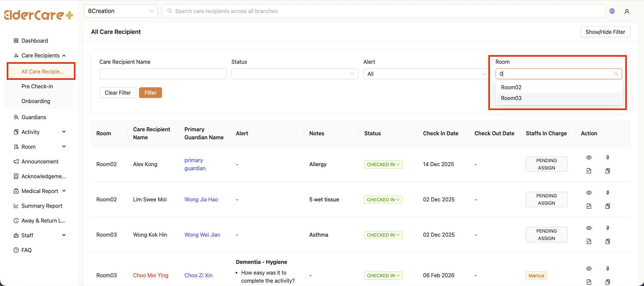This screenshot has width=644, height=286.
Task: Open document icon in Lim Swee Moi row
Action: (589, 206)
